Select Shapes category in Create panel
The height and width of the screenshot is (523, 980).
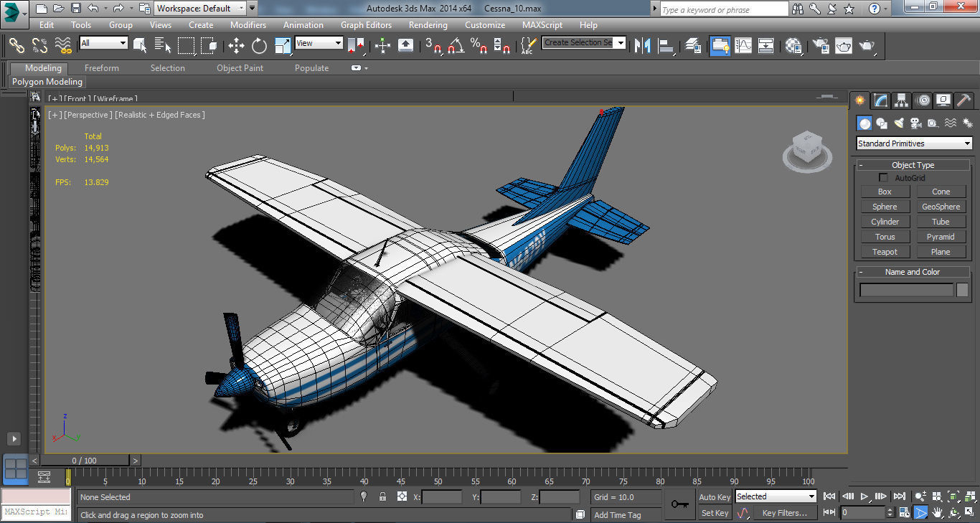click(882, 123)
